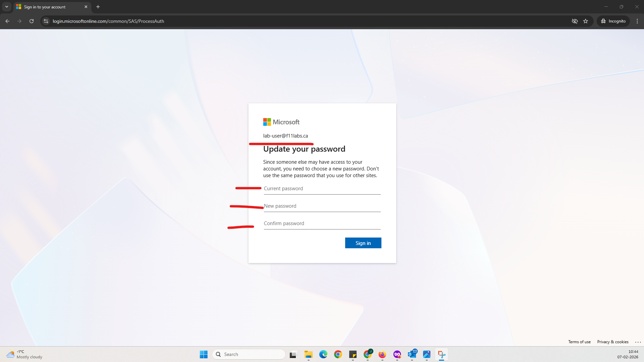The height and width of the screenshot is (362, 644).
Task: Expand the footer ellipsis options
Action: point(637,342)
